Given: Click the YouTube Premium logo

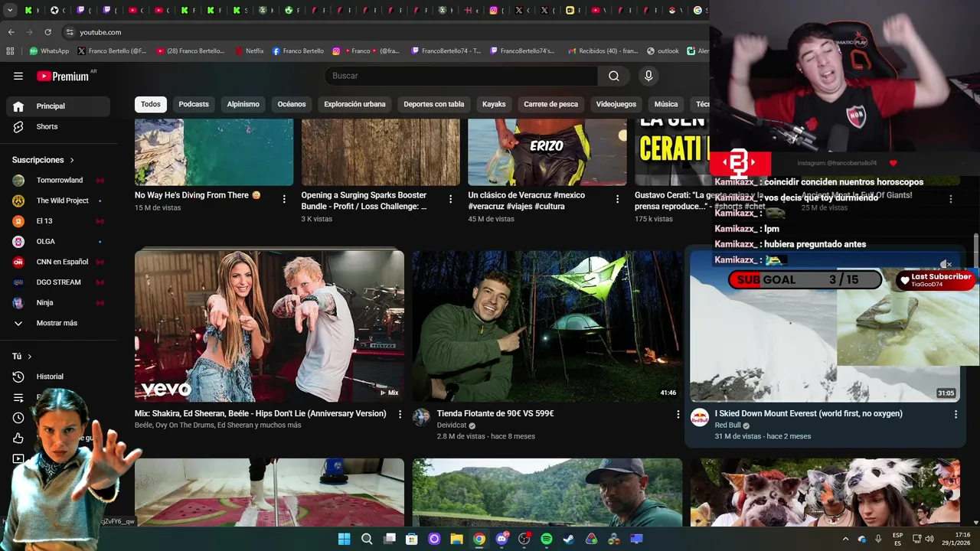Looking at the screenshot, I should coord(63,76).
